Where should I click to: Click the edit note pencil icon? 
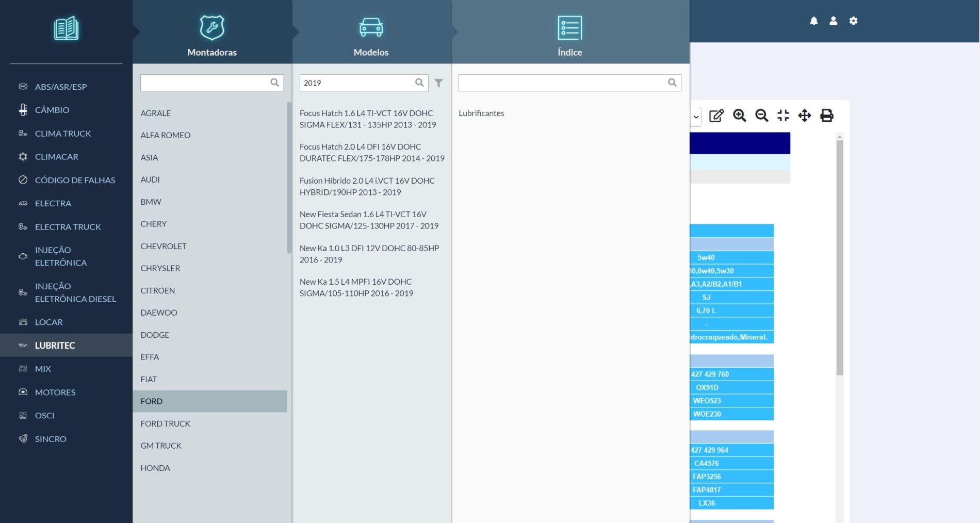[716, 116]
